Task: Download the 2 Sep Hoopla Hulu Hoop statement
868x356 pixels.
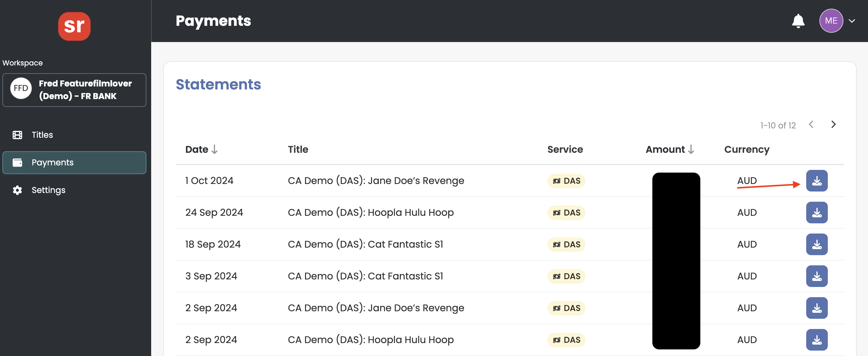Action: pyautogui.click(x=816, y=339)
